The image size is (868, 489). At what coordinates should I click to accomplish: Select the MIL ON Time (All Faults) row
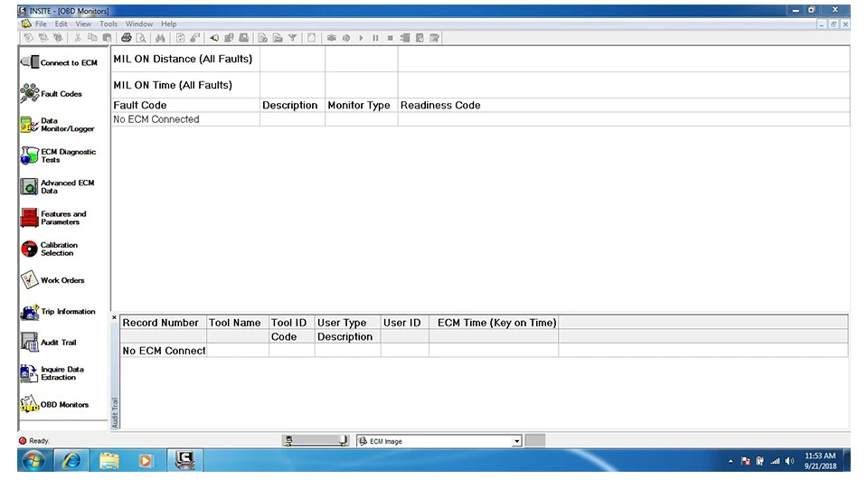click(x=480, y=85)
